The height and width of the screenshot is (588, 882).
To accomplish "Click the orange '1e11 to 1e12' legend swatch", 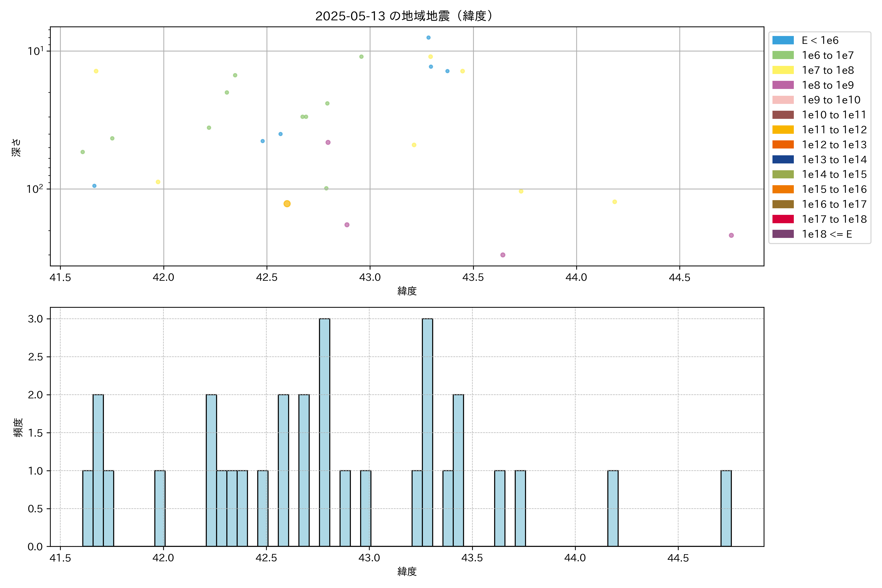I will click(x=783, y=130).
